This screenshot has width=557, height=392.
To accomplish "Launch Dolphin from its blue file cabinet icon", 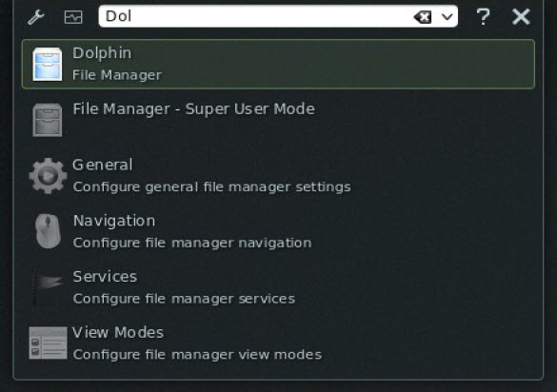I will click(48, 65).
